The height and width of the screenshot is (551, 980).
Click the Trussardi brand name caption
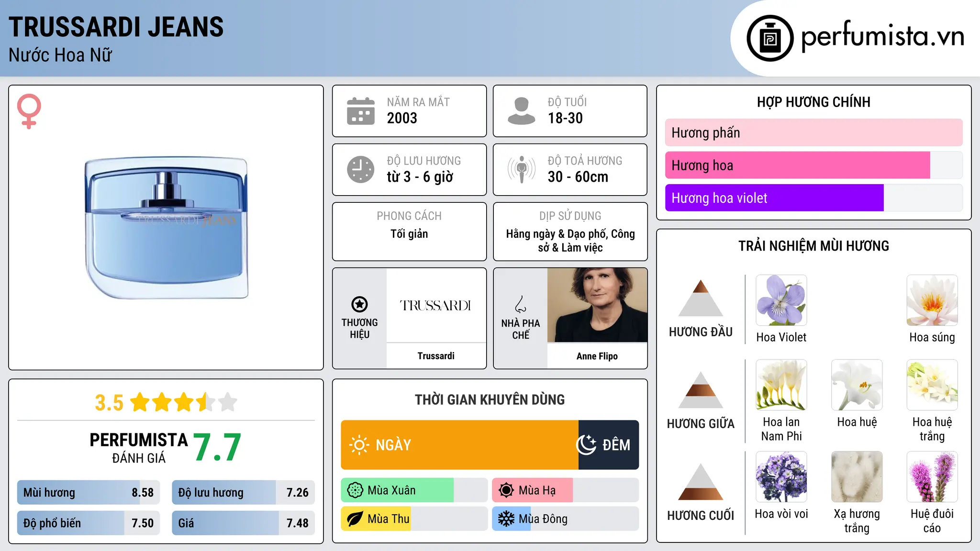[436, 356]
